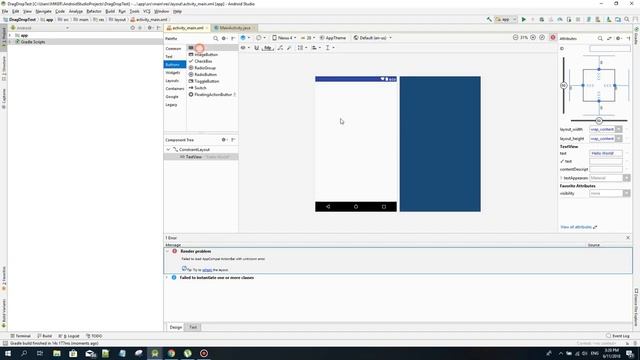
Task: Click the Make Project hammer icon
Action: click(x=489, y=20)
